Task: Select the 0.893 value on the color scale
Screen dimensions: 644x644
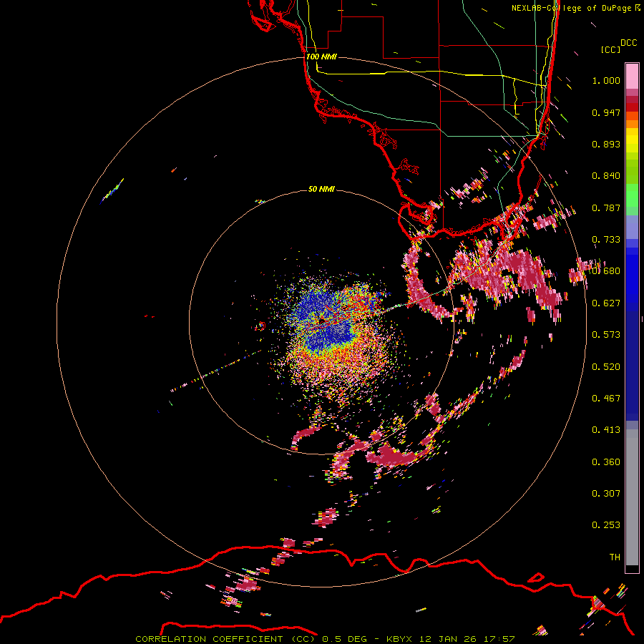Action: point(606,144)
